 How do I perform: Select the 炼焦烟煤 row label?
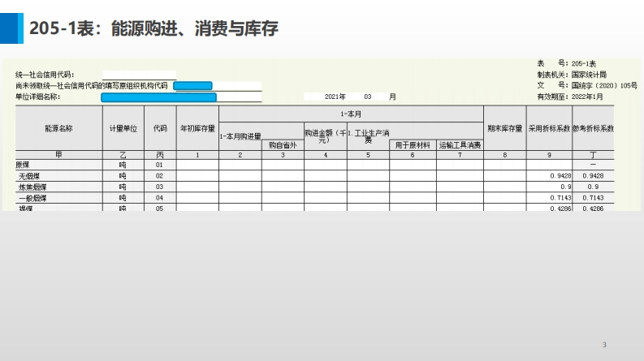[x=32, y=187]
